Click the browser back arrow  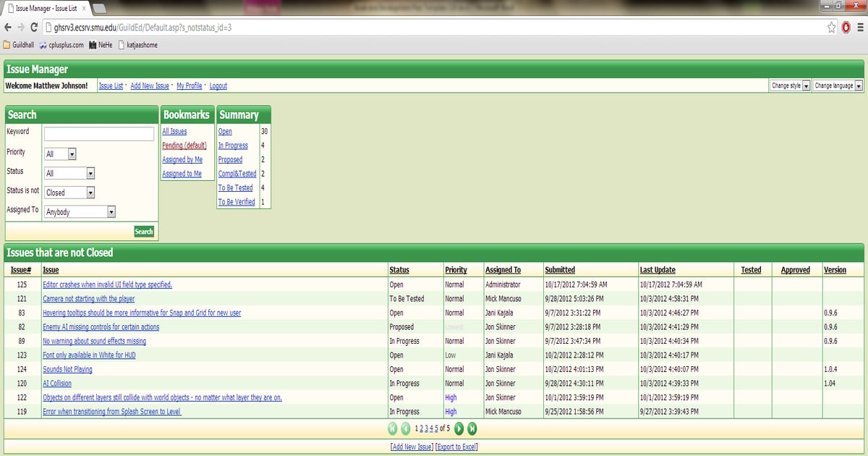tap(7, 28)
